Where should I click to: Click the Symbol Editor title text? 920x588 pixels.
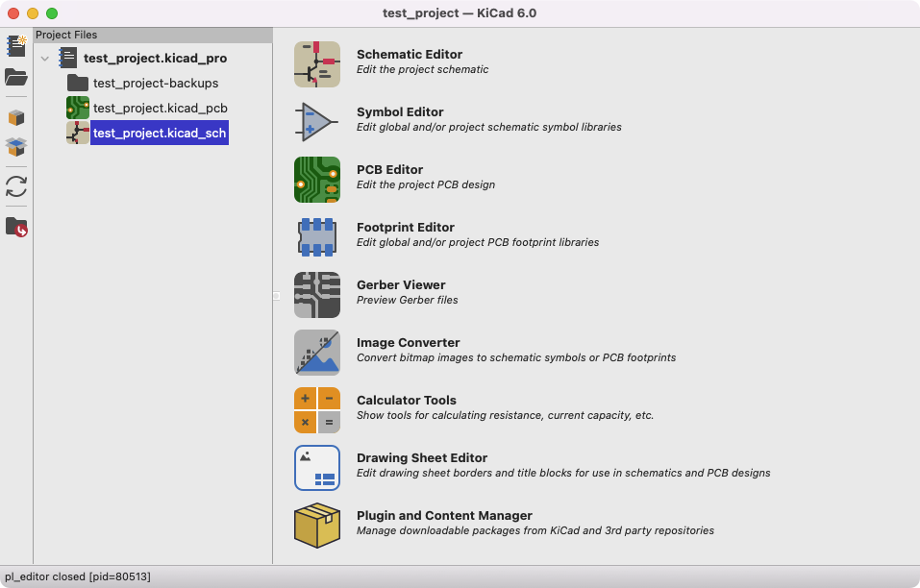click(400, 111)
